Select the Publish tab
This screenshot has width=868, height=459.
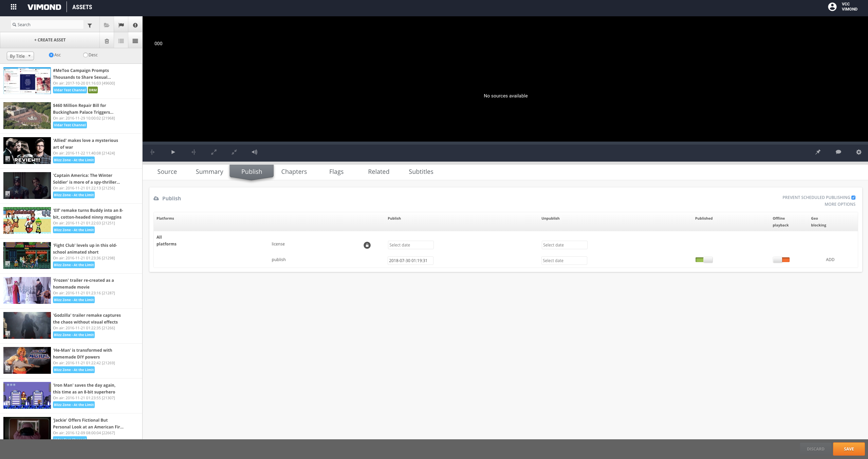[252, 172]
